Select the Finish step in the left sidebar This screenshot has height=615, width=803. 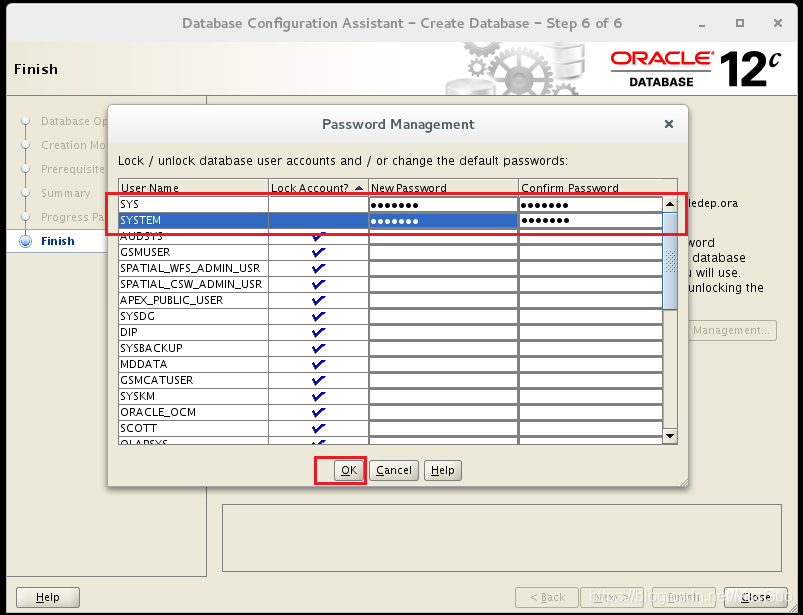pyautogui.click(x=57, y=241)
